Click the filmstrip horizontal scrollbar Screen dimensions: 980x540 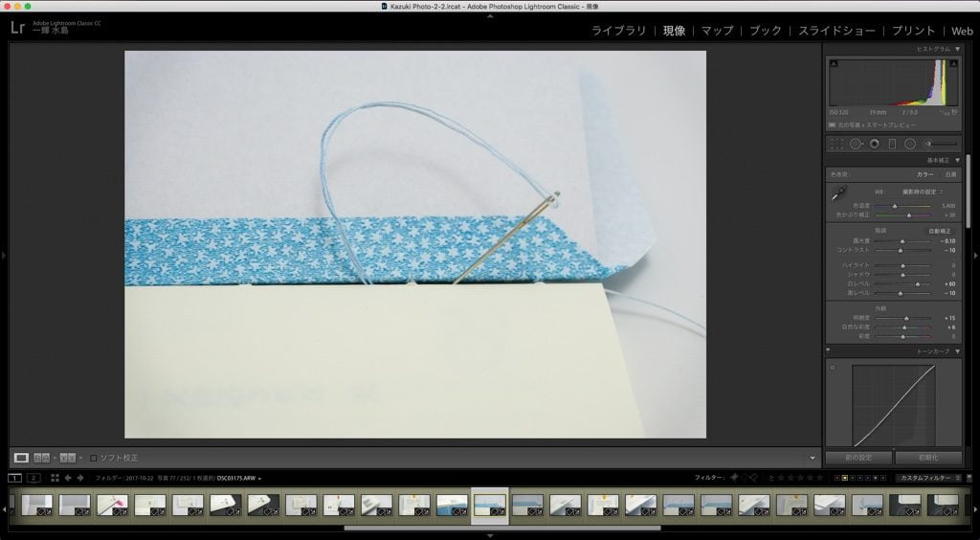[501, 529]
